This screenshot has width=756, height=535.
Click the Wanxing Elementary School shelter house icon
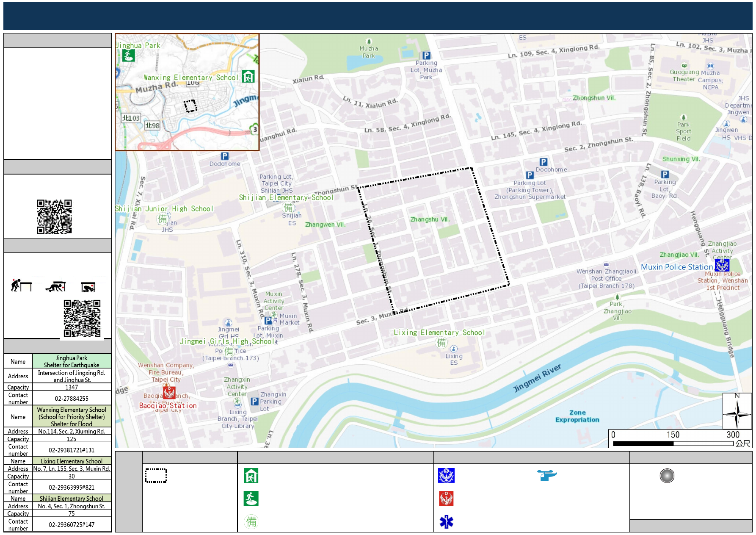point(248,76)
